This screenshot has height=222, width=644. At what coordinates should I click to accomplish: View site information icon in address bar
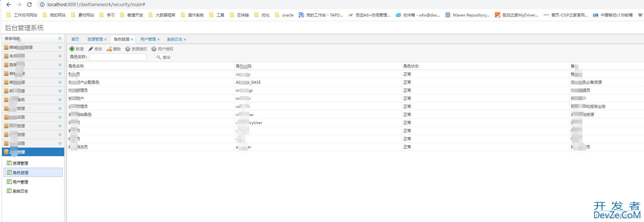(42, 5)
